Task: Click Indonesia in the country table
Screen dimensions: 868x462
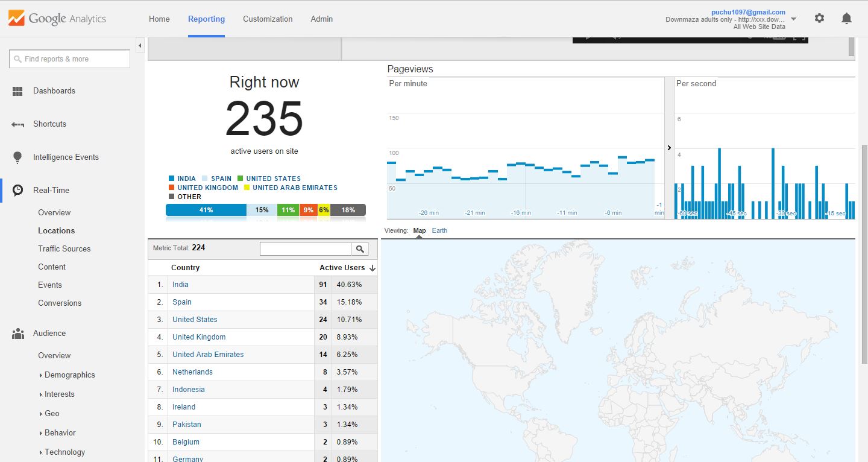Action: pyautogui.click(x=189, y=390)
